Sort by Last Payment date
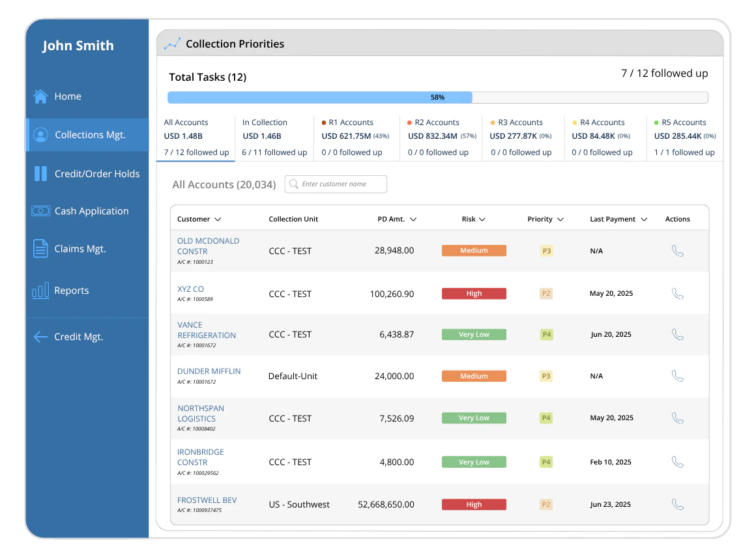756x557 pixels. tap(644, 219)
